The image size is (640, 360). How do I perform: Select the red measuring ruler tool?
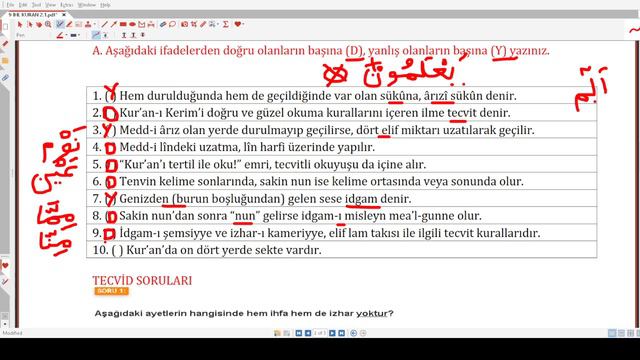coord(203,24)
